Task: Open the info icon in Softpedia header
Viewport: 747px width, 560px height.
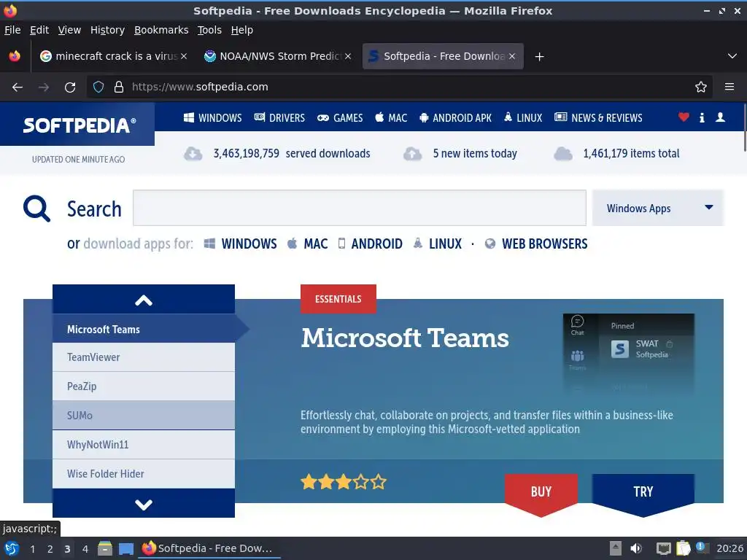Action: [x=702, y=117]
